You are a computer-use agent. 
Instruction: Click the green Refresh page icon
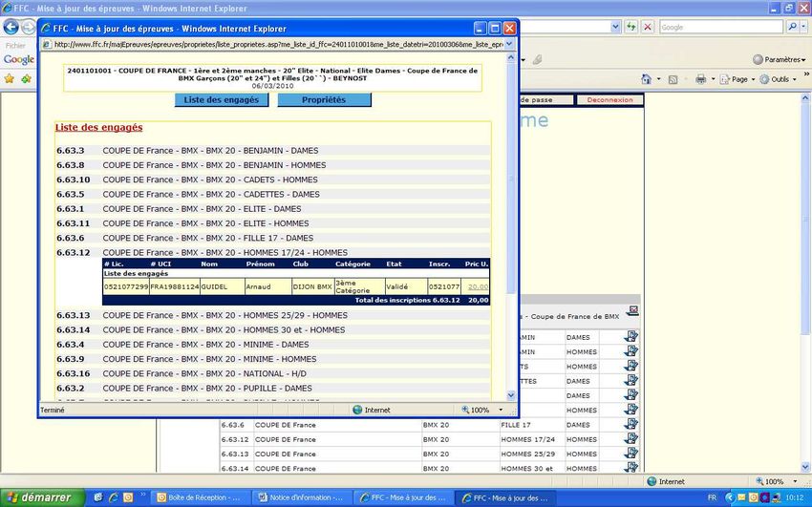click(629, 27)
